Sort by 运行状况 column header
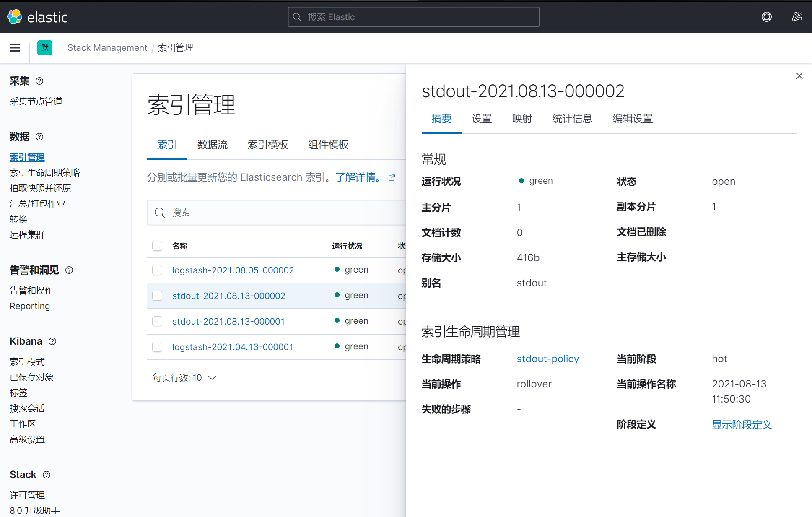812x517 pixels. pos(347,246)
